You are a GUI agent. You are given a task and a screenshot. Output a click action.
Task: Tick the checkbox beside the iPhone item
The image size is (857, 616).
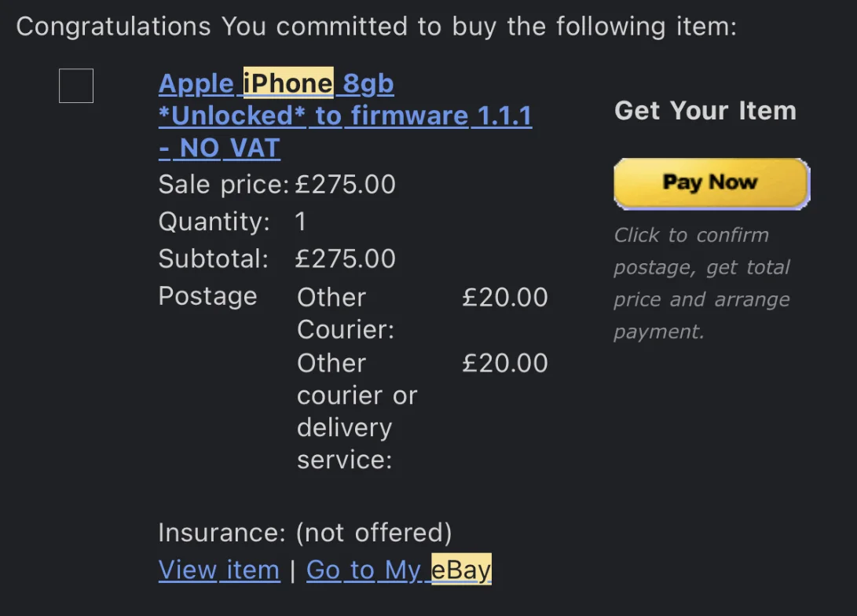pos(76,86)
